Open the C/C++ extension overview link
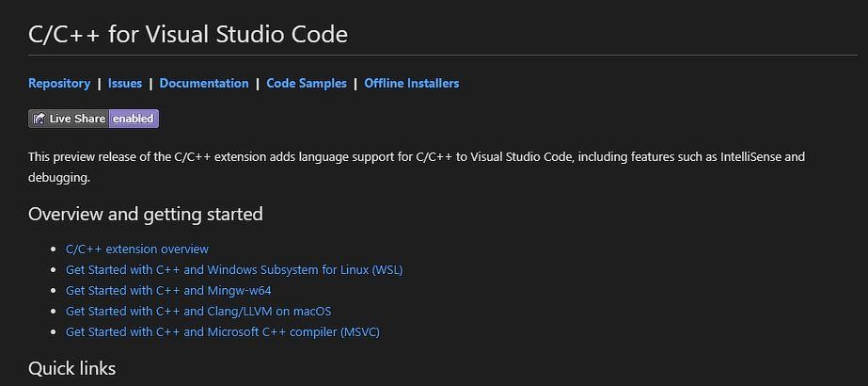This screenshot has width=868, height=386. click(137, 249)
